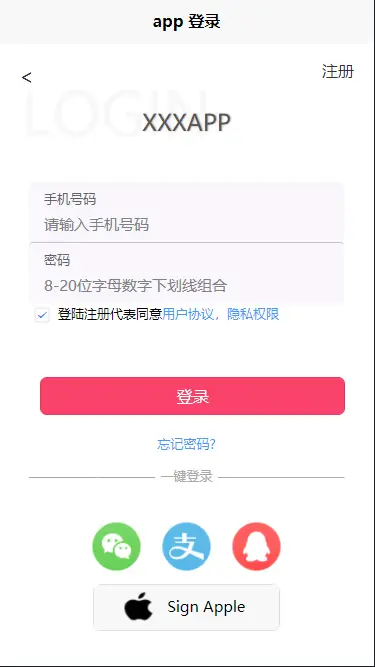The width and height of the screenshot is (375, 667).
Task: Uncheck the agreement checkbox
Action: pyautogui.click(x=42, y=315)
